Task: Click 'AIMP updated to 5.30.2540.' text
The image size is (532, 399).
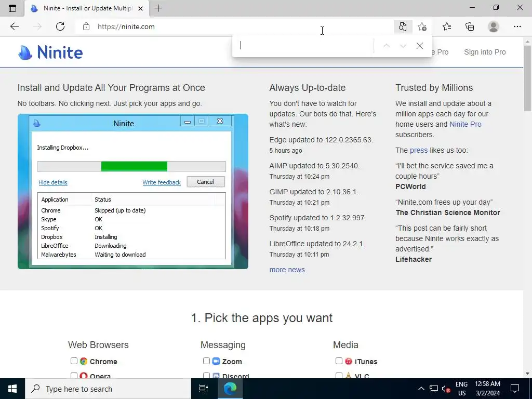Action: coord(314,166)
